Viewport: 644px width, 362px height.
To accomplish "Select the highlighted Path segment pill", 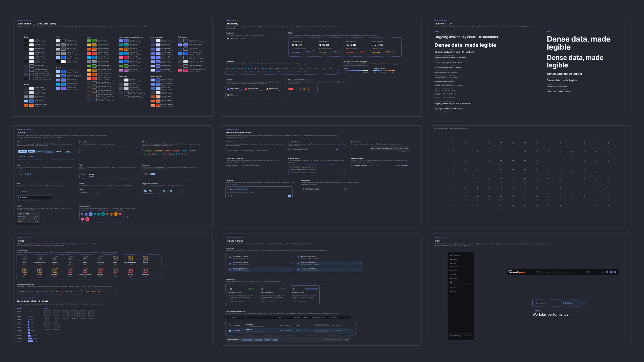I will [x=153, y=174].
